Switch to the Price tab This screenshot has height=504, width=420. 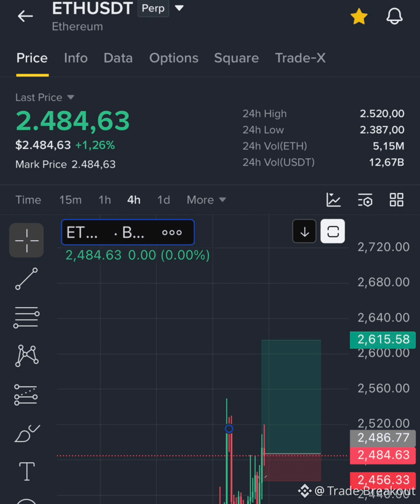(x=32, y=58)
